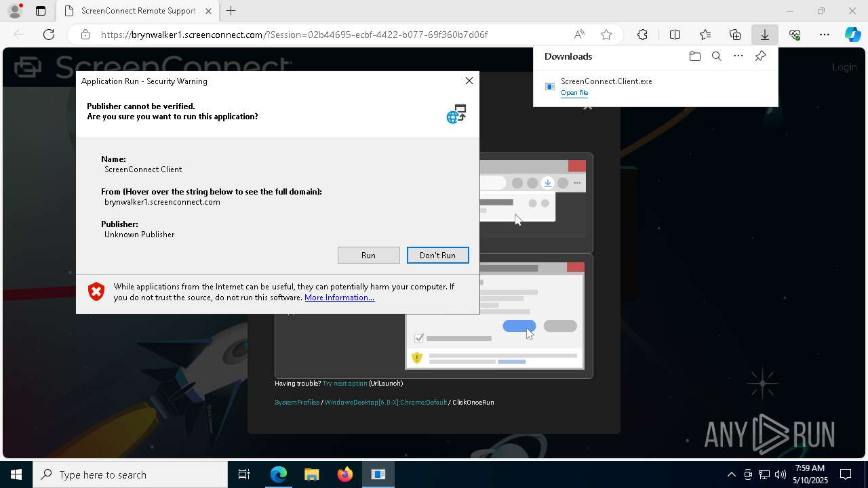Viewport: 868px width, 488px height.
Task: Pin the Downloads panel
Action: coord(760,56)
